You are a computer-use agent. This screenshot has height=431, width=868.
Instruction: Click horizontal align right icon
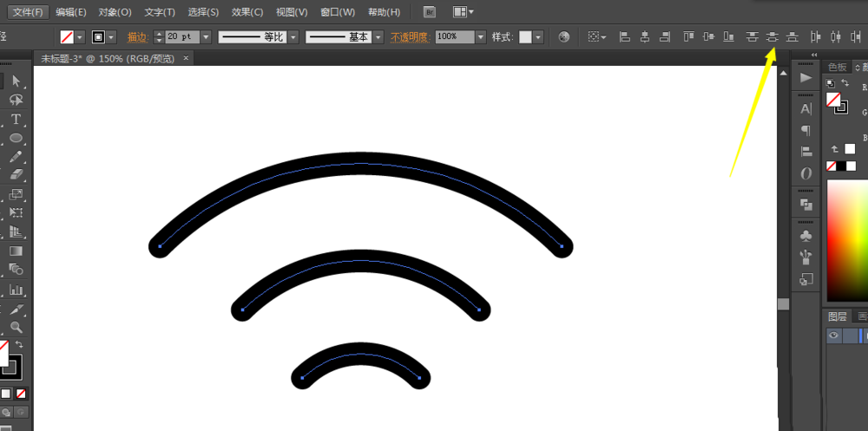666,37
